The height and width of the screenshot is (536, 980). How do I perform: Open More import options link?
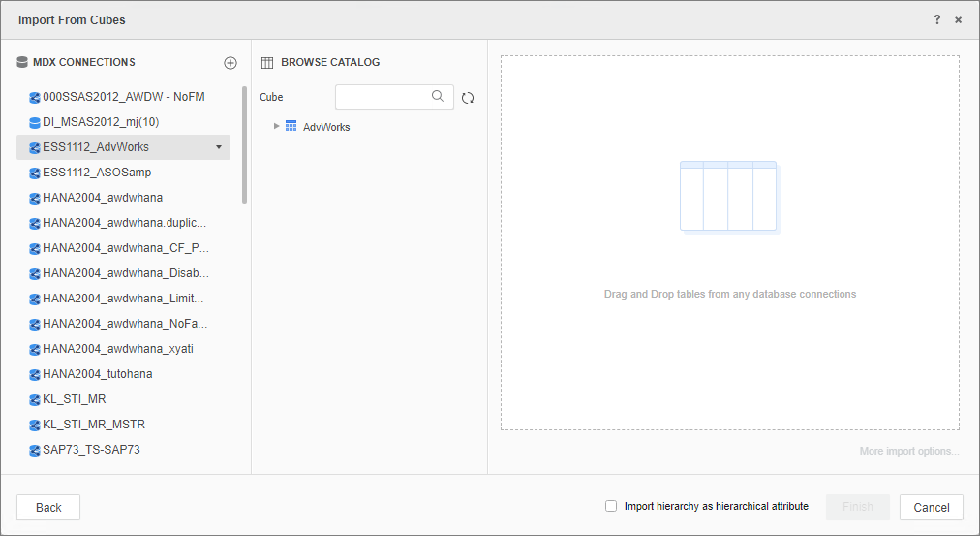(x=909, y=451)
